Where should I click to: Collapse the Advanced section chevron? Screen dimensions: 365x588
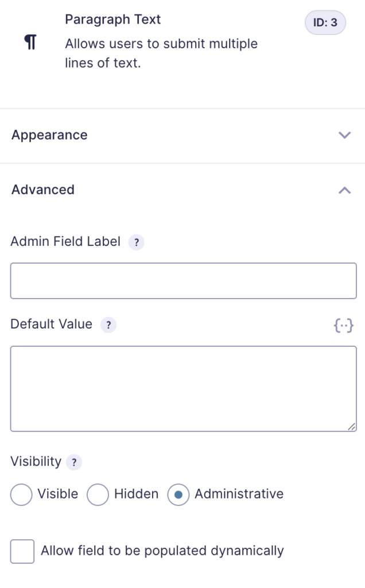[345, 190]
